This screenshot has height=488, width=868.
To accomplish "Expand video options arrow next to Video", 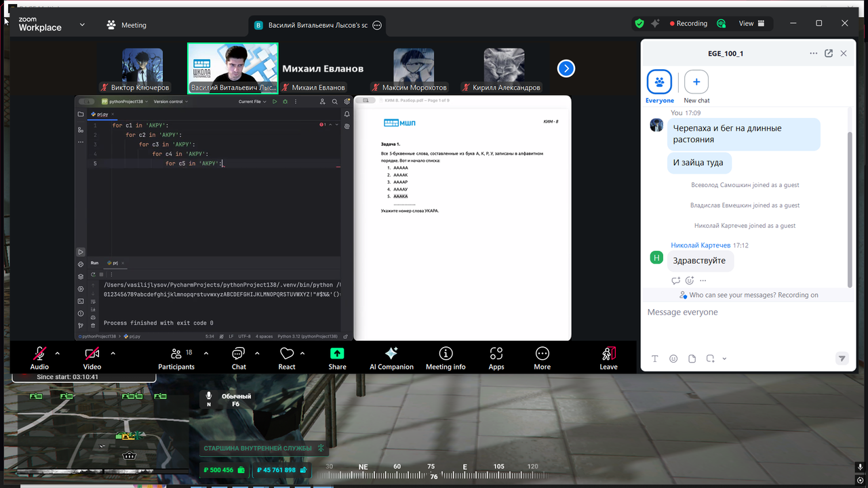I will tap(113, 353).
